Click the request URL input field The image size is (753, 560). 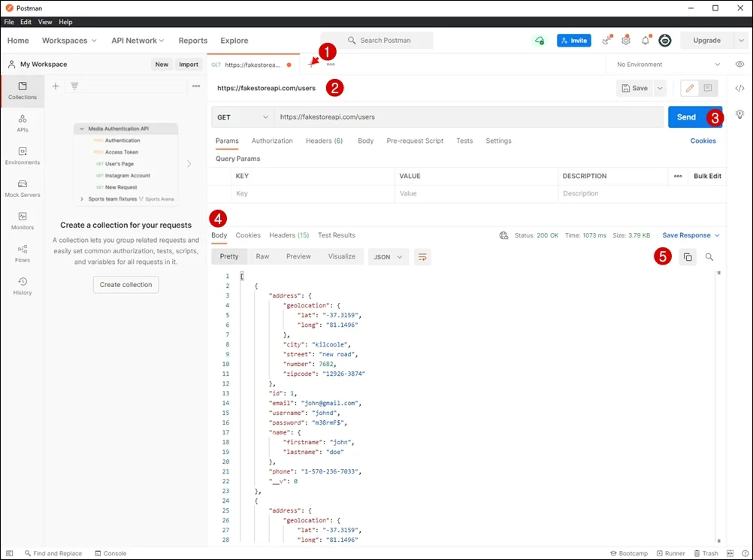[466, 117]
